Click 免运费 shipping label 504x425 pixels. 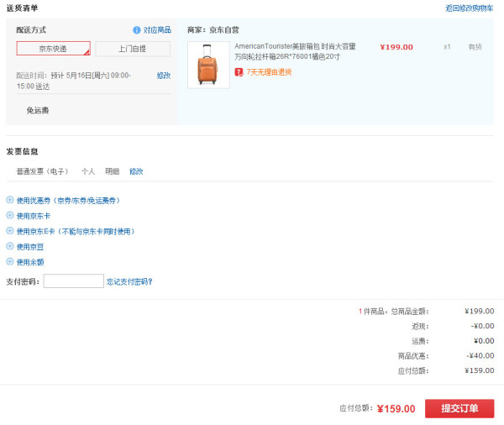[x=38, y=111]
